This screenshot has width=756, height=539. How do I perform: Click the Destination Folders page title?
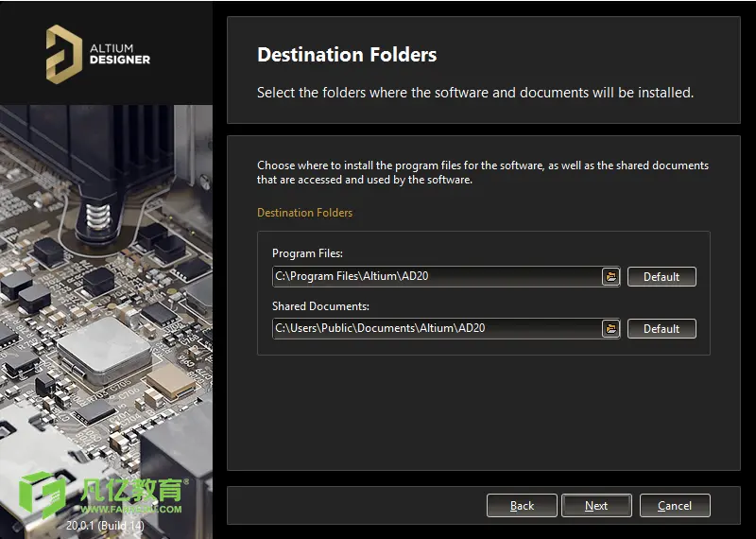tap(347, 55)
